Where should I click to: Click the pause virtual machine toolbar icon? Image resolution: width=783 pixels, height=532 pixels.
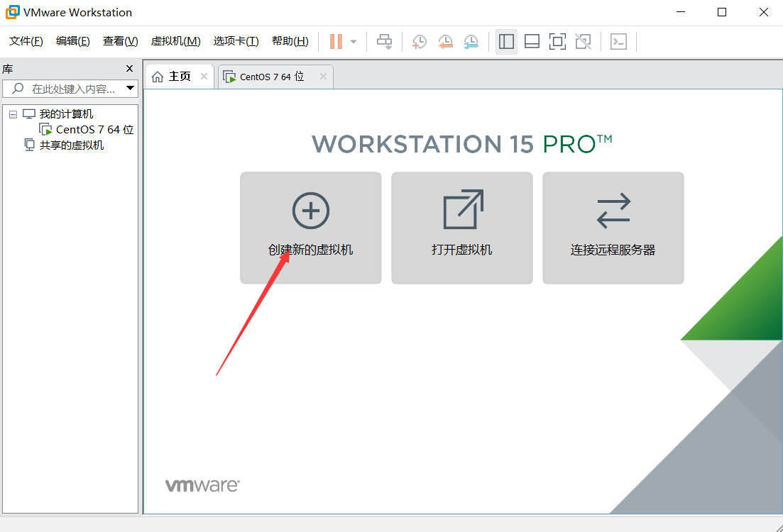click(336, 41)
